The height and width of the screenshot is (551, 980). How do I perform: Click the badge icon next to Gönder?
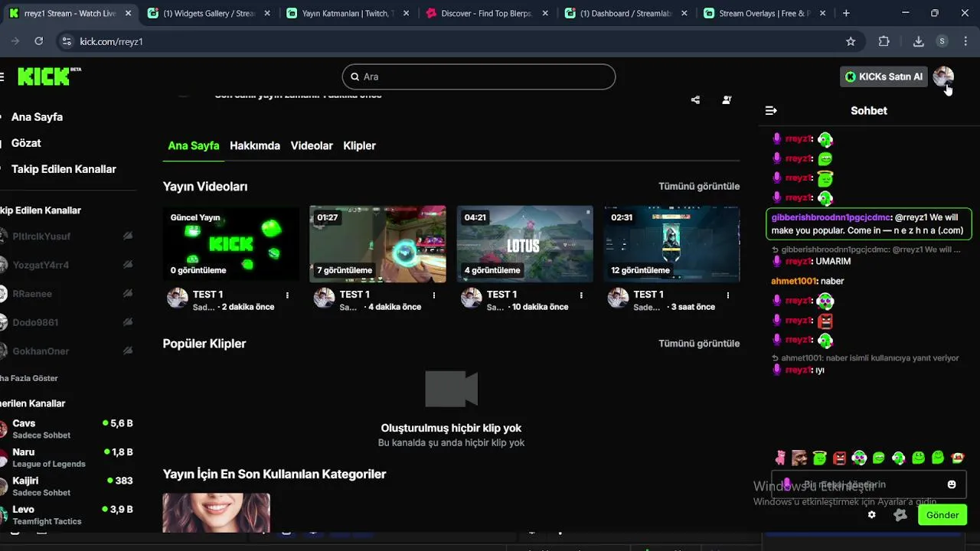[x=900, y=515]
